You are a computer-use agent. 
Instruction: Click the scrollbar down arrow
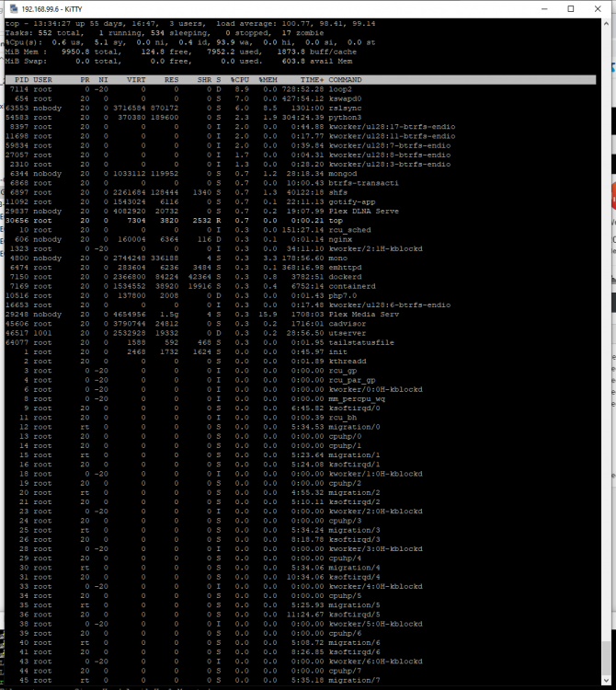(606, 680)
